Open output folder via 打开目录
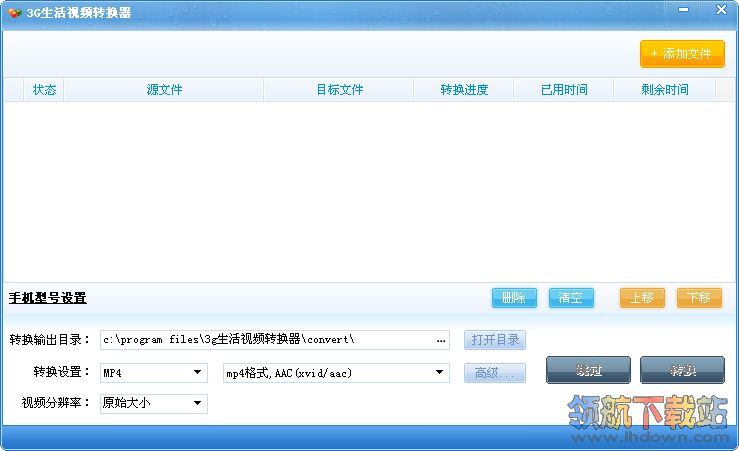This screenshot has width=739, height=451. point(495,340)
